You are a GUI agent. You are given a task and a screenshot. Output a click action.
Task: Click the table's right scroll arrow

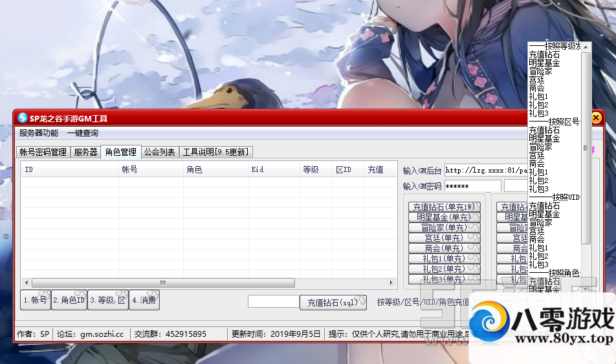tap(391, 283)
